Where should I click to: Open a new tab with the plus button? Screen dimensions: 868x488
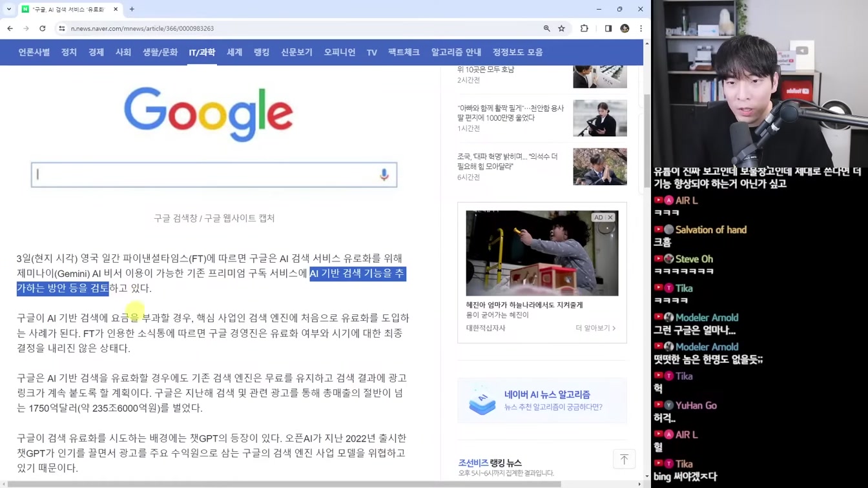[x=132, y=9]
